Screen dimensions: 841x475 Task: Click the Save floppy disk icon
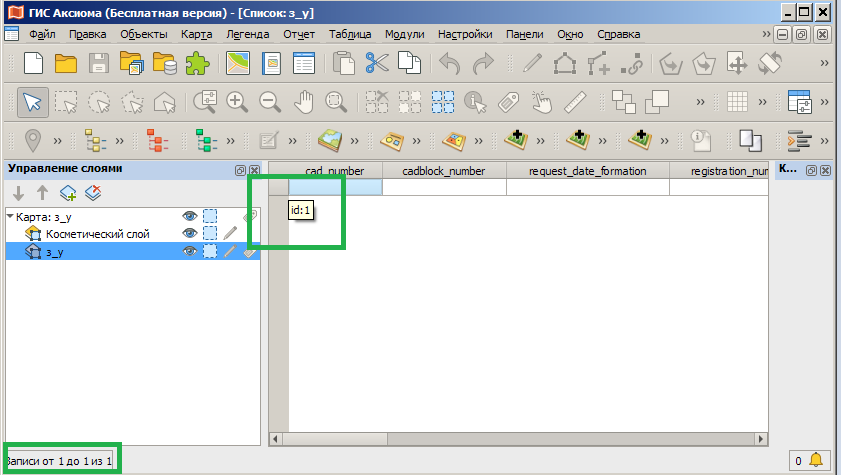point(99,63)
